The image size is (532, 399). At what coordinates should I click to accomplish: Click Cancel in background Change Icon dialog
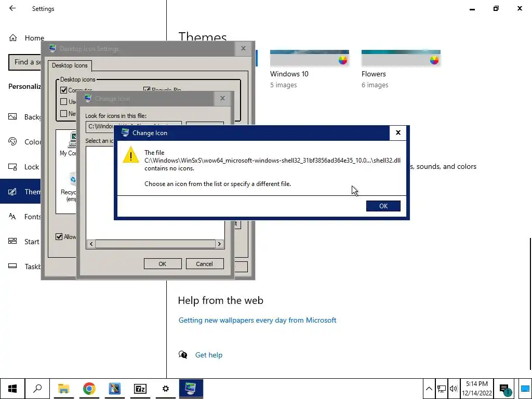pos(204,263)
